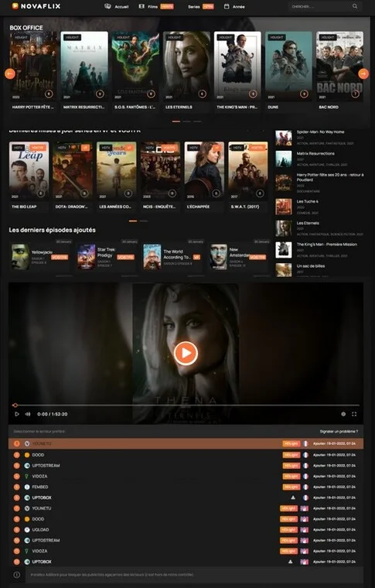Open the Accueil menu item
Viewport: 375px width, 588px height.
117,6
